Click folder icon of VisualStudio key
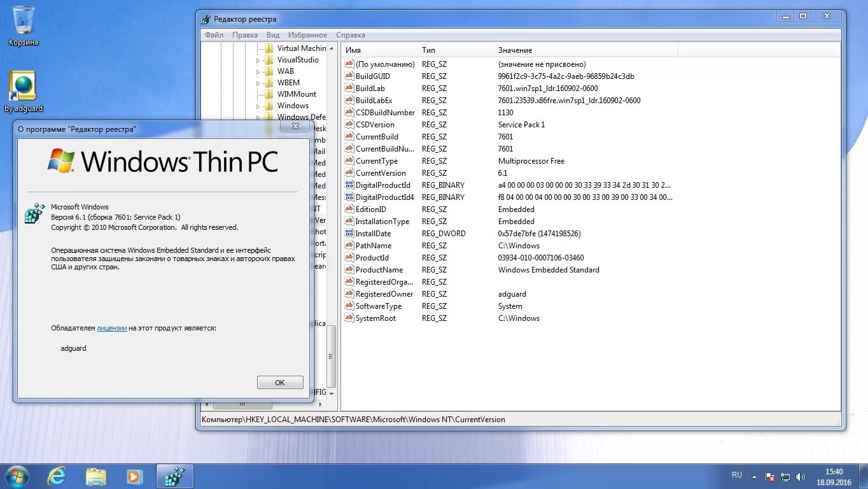 pos(269,60)
